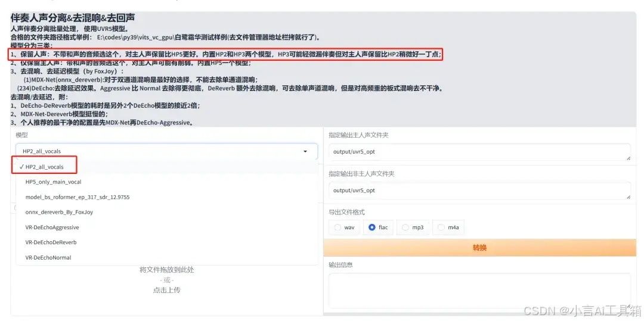The width and height of the screenshot is (644, 321).
Task: Open the model dropdown arrow
Action: [305, 151]
